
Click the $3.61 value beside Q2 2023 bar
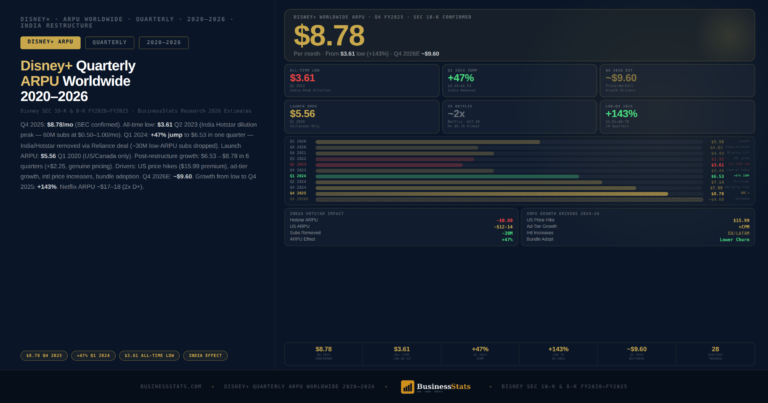(x=717, y=165)
